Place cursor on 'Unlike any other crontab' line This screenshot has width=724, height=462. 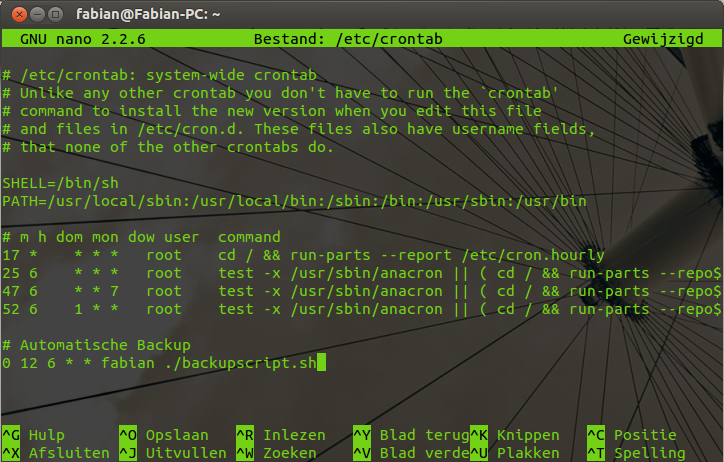click(280, 93)
